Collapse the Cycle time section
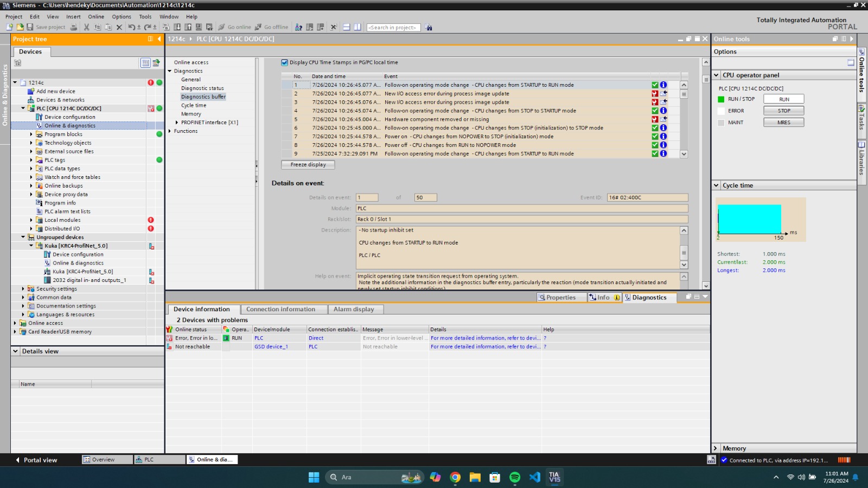This screenshot has height=488, width=868. click(716, 185)
